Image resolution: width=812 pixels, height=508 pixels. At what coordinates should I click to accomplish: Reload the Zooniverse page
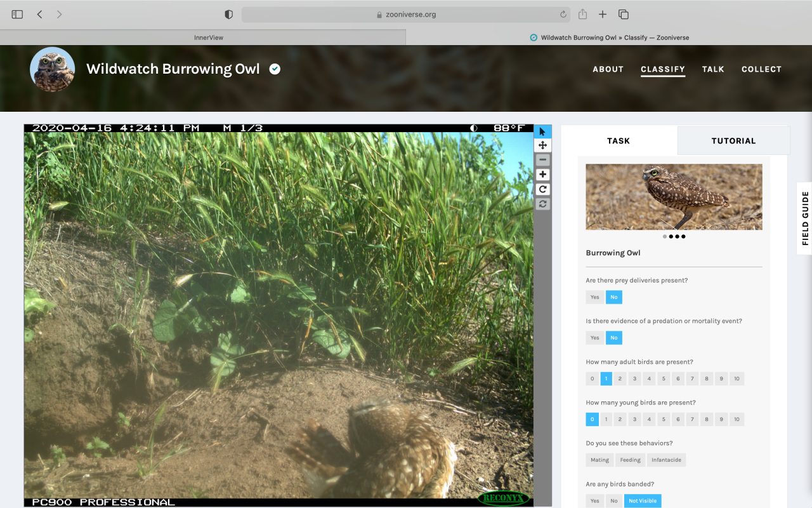coord(563,14)
